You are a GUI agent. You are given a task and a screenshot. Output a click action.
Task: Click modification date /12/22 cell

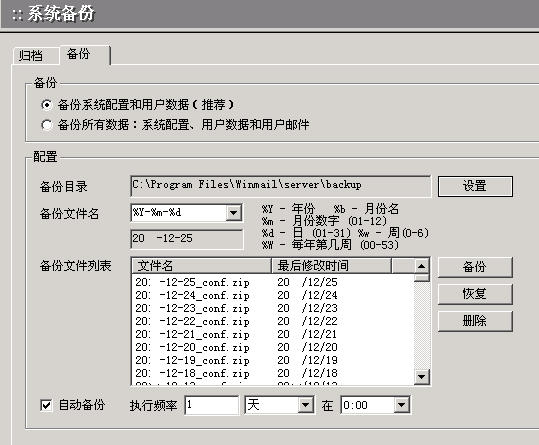[308, 322]
